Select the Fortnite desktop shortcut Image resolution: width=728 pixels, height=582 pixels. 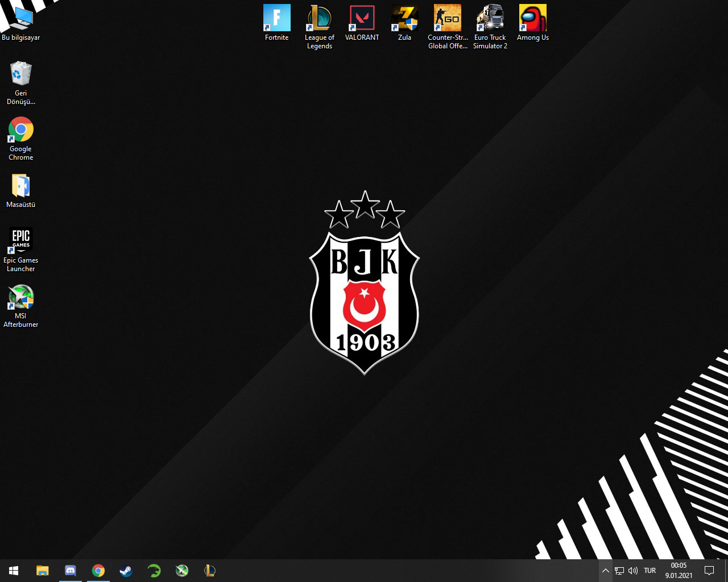[277, 23]
